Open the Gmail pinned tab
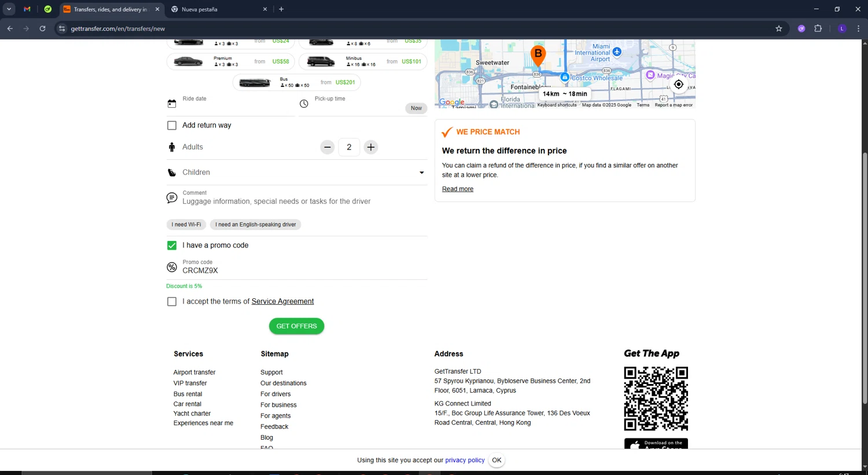 (27, 9)
